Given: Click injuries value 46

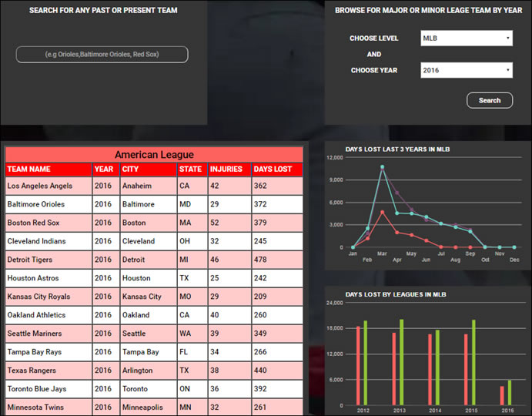Looking at the screenshot, I should 215,260.
